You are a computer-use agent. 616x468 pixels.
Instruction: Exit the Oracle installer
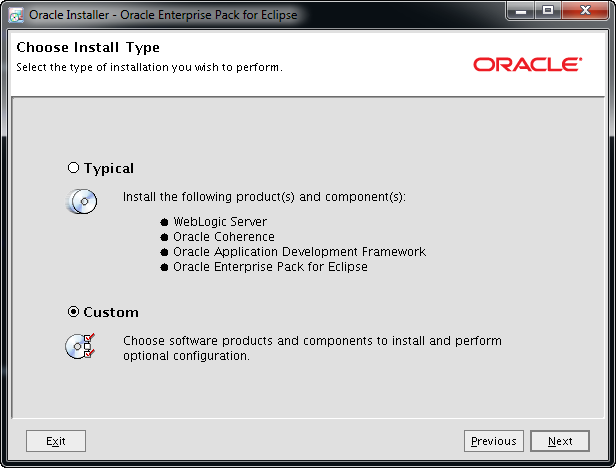[56, 441]
